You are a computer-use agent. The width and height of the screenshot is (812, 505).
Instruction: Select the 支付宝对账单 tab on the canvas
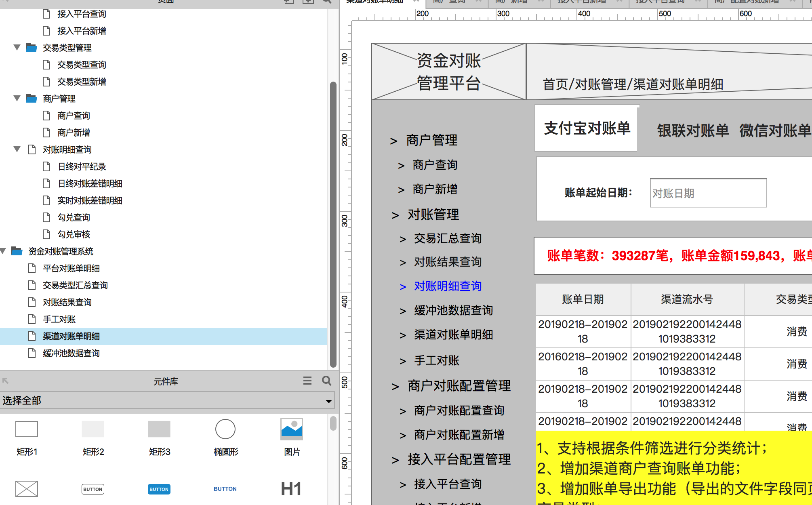pos(587,128)
